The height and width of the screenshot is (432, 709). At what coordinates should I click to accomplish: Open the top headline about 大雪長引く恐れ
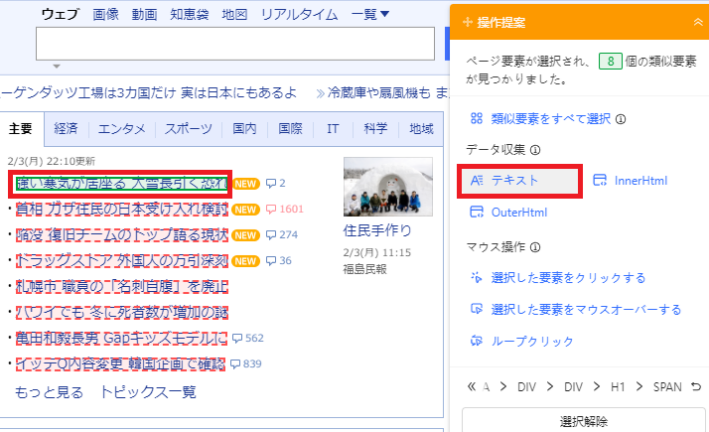point(122,183)
